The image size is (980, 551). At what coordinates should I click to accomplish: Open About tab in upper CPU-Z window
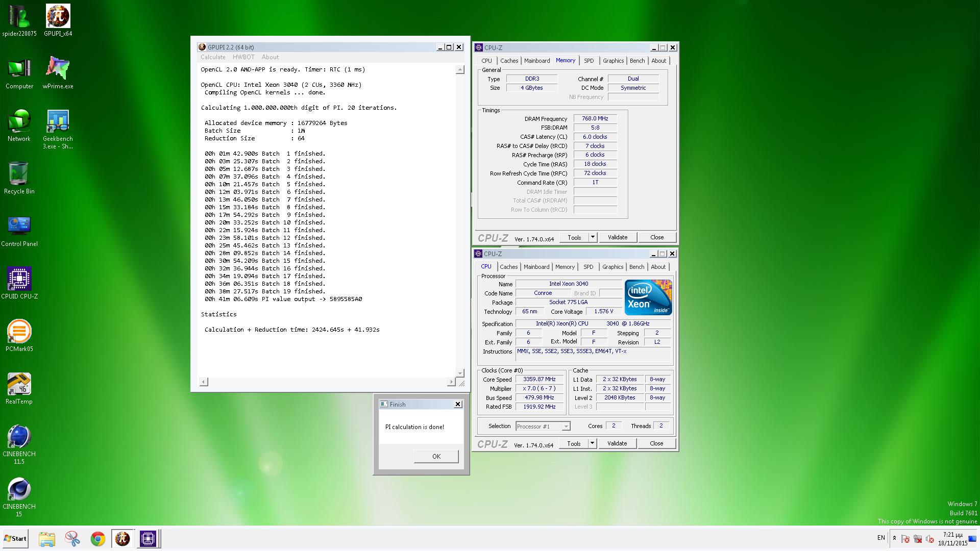tap(658, 61)
